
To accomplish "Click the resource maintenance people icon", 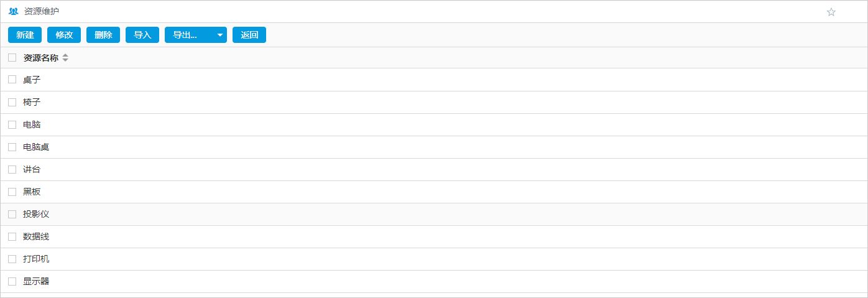I will point(13,11).
